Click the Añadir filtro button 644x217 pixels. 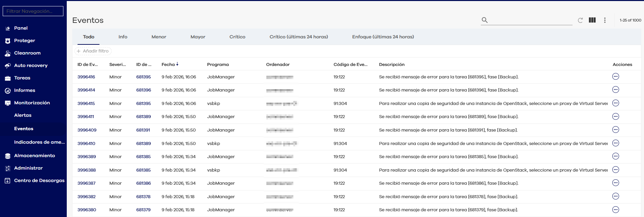93,51
